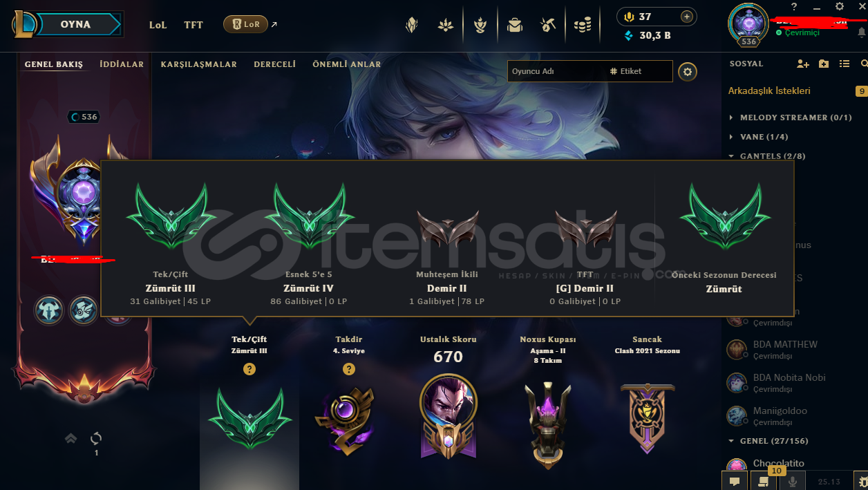Viewport: 868px width, 490px height.
Task: Click the add friend icon in Sosyal
Action: click(x=802, y=64)
